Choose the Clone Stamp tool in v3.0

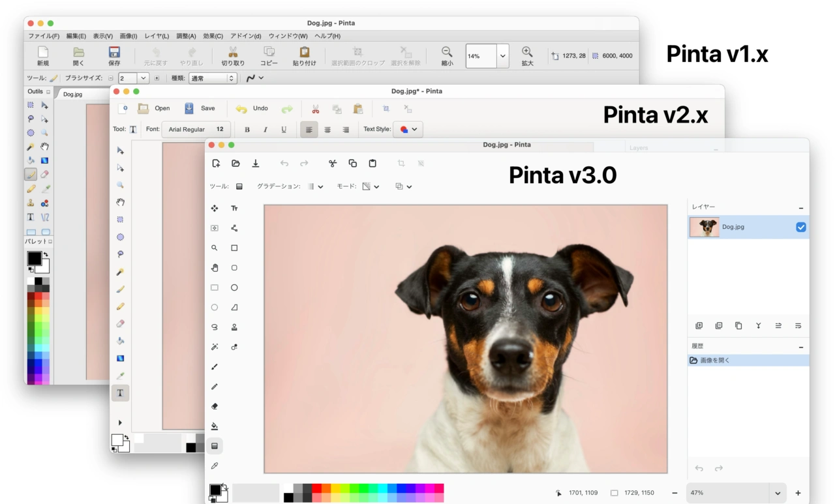tap(234, 327)
